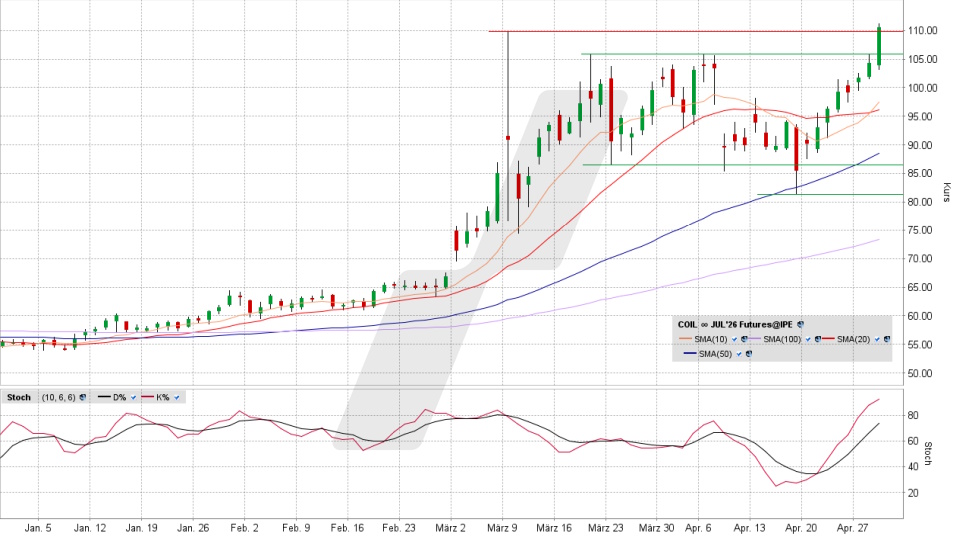Click the 110.00 price level on the Kurs axis
960x540 pixels.
(x=922, y=31)
